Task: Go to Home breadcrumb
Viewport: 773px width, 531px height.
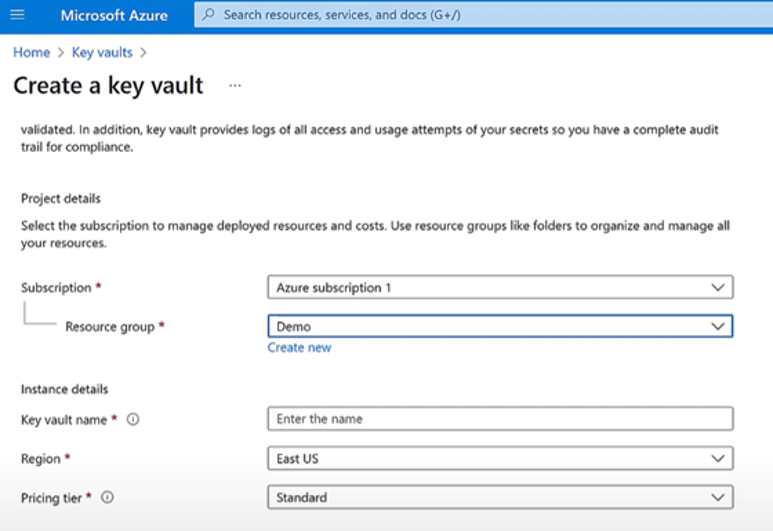Action: click(x=32, y=52)
